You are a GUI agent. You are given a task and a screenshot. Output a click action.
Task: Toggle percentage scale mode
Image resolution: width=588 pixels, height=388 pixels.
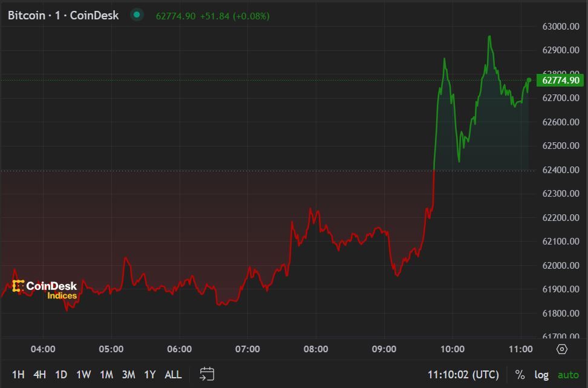click(520, 375)
